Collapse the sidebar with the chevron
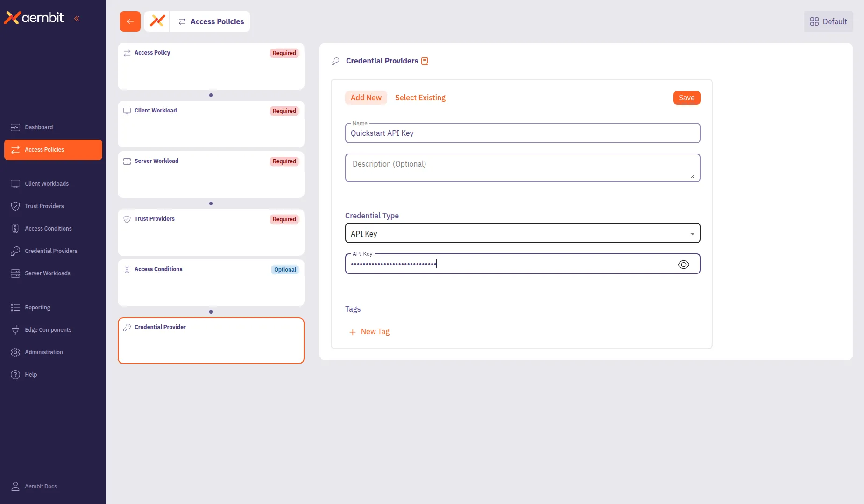Viewport: 864px width, 504px height. (77, 18)
